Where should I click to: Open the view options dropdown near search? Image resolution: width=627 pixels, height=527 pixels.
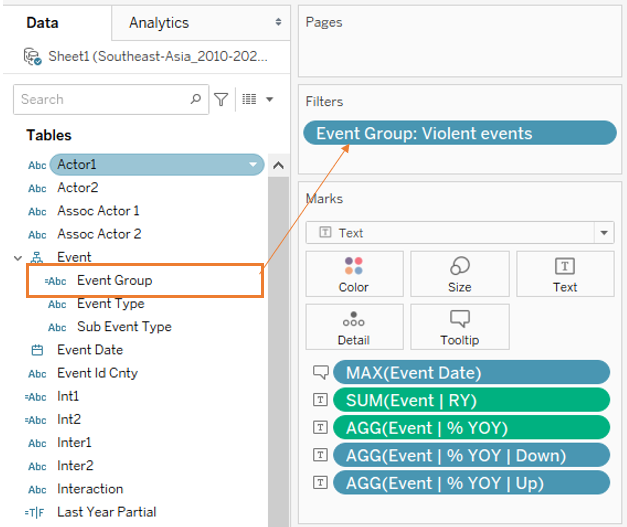pos(258,100)
